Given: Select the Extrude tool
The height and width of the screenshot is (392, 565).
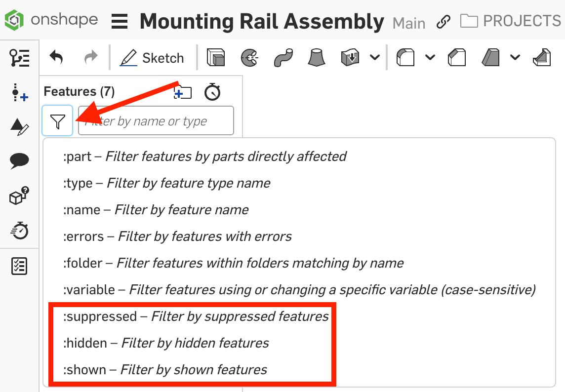Looking at the screenshot, I should click(215, 58).
